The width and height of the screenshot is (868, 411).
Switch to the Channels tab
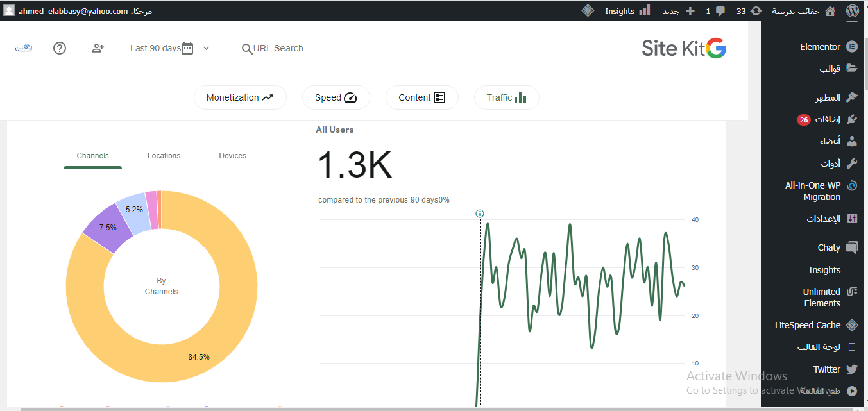click(x=92, y=156)
